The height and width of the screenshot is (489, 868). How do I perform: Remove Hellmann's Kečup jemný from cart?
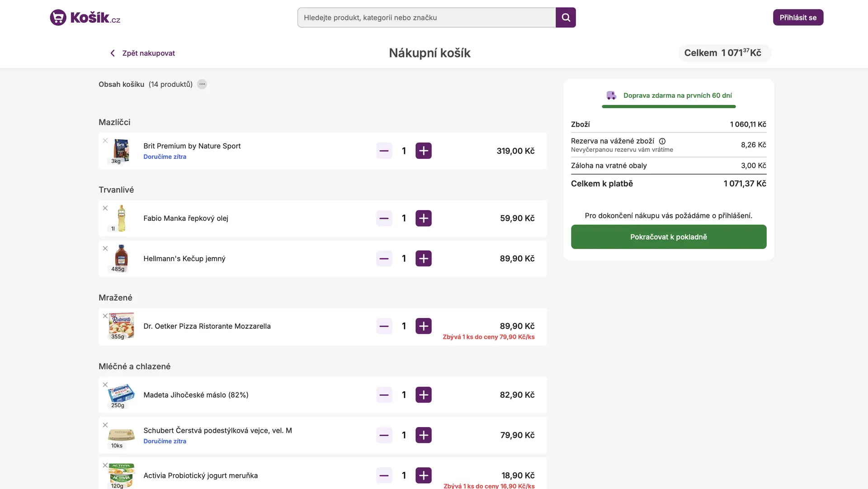[105, 248]
